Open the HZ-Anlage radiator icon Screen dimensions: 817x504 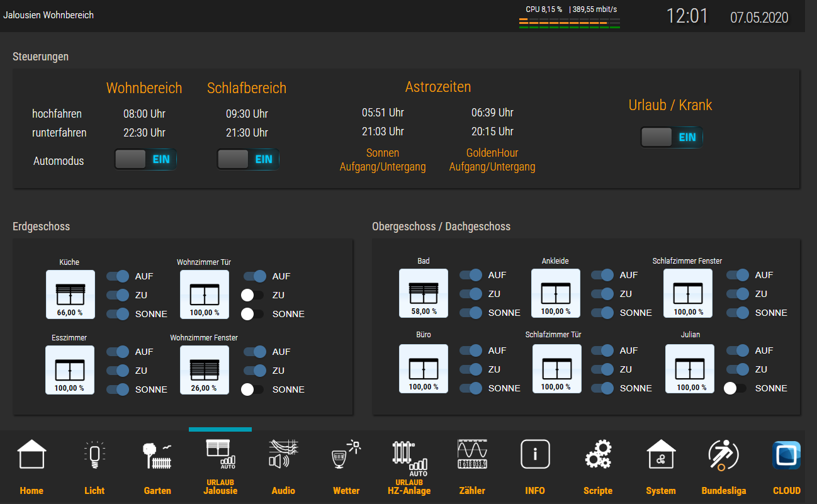point(409,457)
